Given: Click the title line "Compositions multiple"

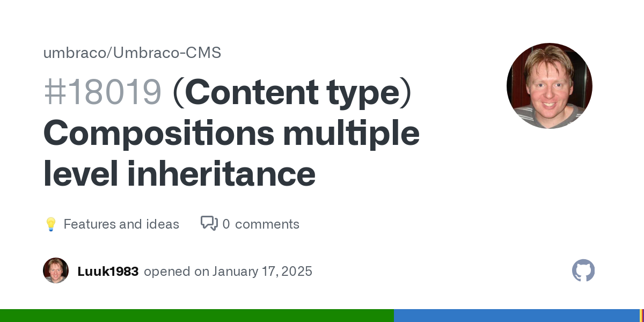Looking at the screenshot, I should coord(231,134).
